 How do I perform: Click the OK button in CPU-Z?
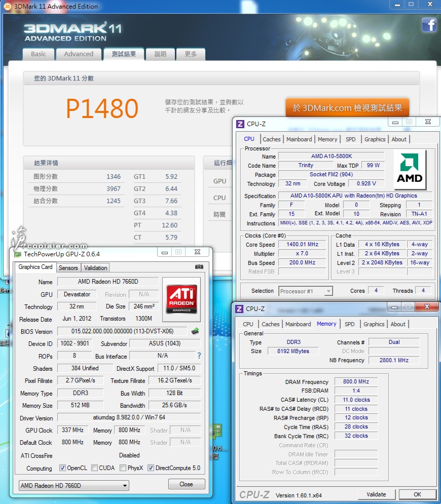(x=417, y=494)
